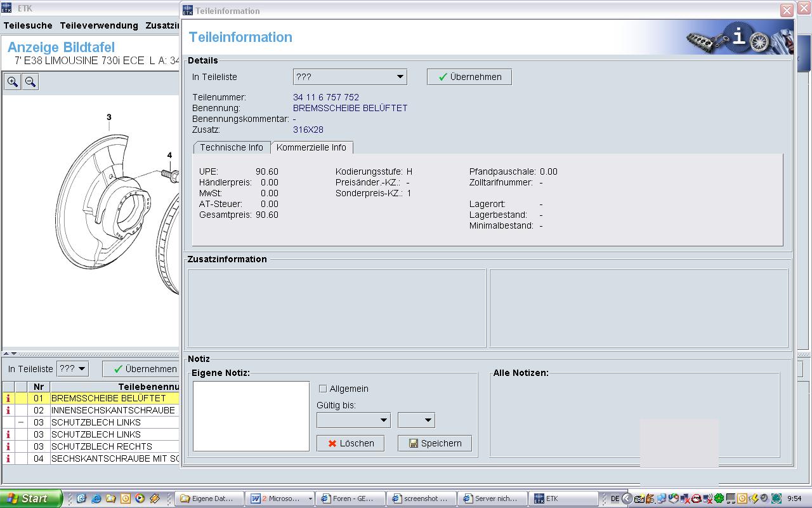
Task: Open info icon for SECHSKANTSCHRAUBE row
Action: pos(8,458)
